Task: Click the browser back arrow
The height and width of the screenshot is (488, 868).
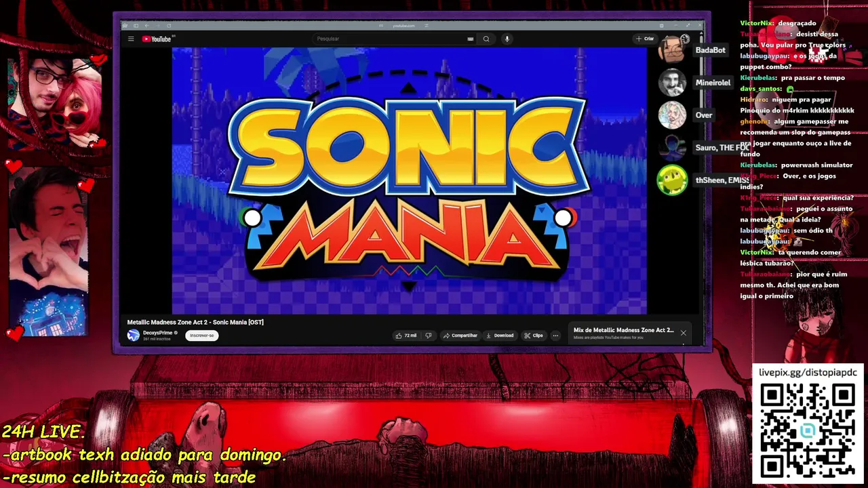Action: pyautogui.click(x=147, y=26)
